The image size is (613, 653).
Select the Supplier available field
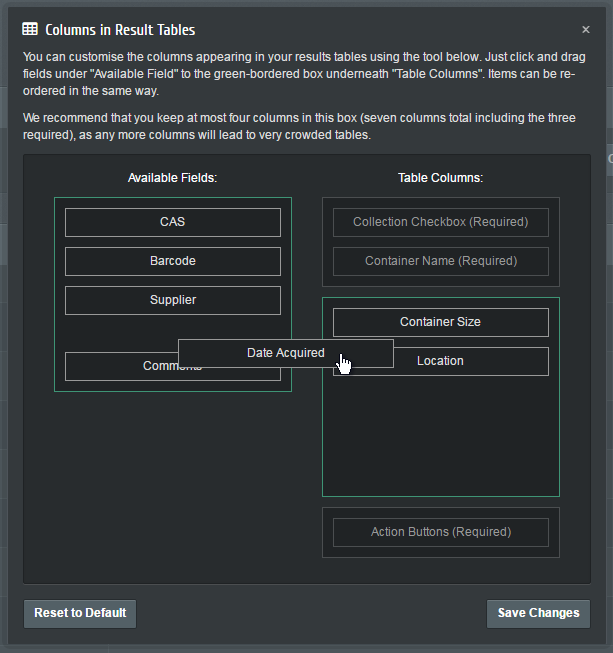pos(173,300)
